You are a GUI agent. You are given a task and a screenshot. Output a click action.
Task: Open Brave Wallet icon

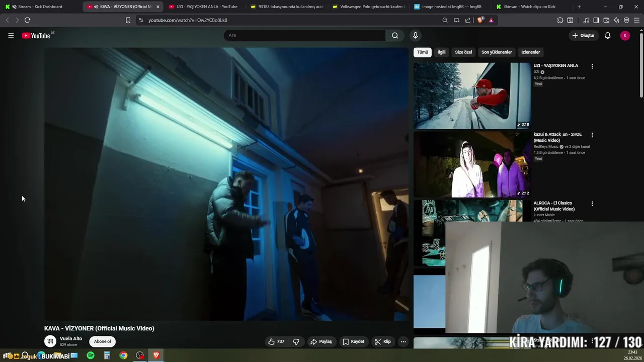[x=606, y=20]
